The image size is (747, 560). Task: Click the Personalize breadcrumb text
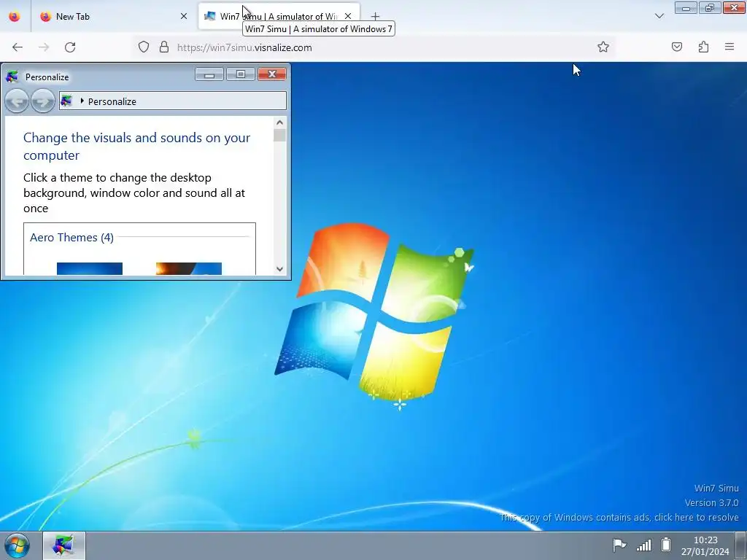(112, 101)
